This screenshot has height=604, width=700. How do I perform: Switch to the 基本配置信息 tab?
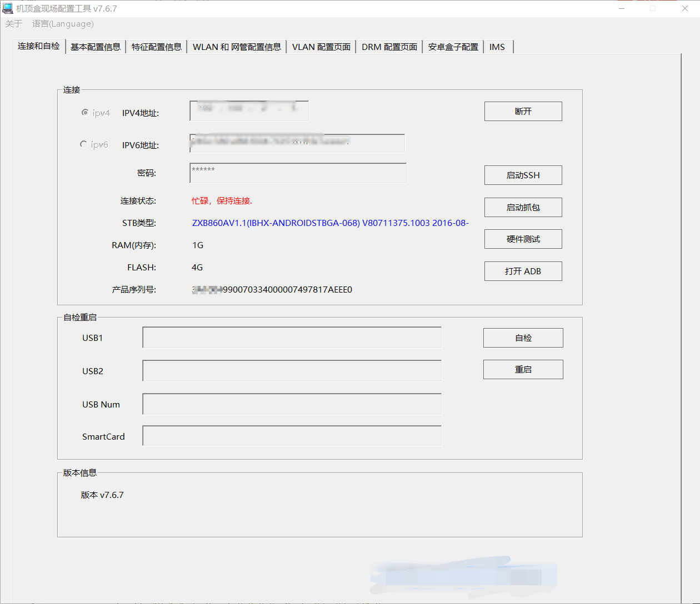[x=96, y=47]
